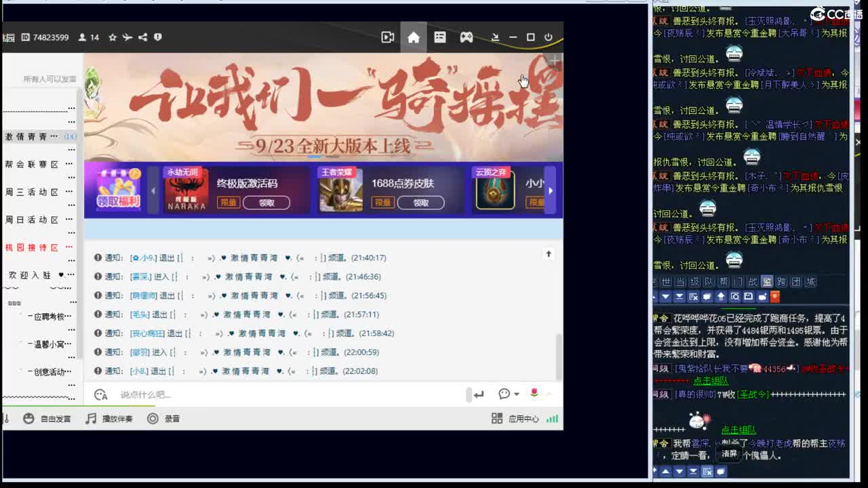Click the red envelope icon in game chat toolbar
The height and width of the screenshot is (488, 868).
click(775, 297)
